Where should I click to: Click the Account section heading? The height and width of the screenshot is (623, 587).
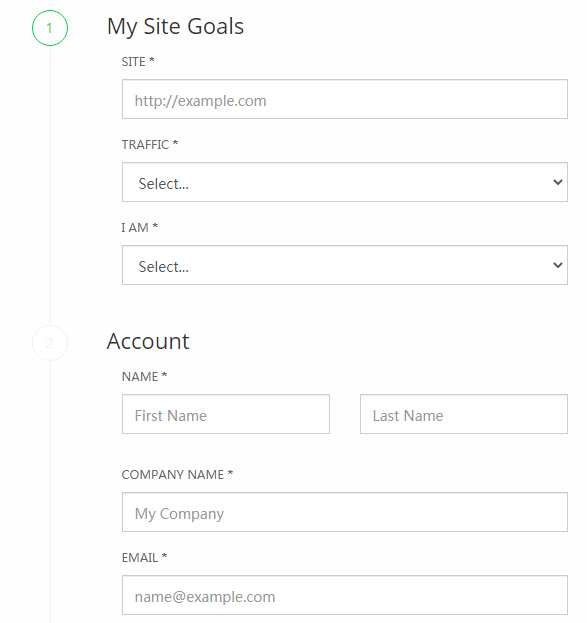pyautogui.click(x=148, y=341)
